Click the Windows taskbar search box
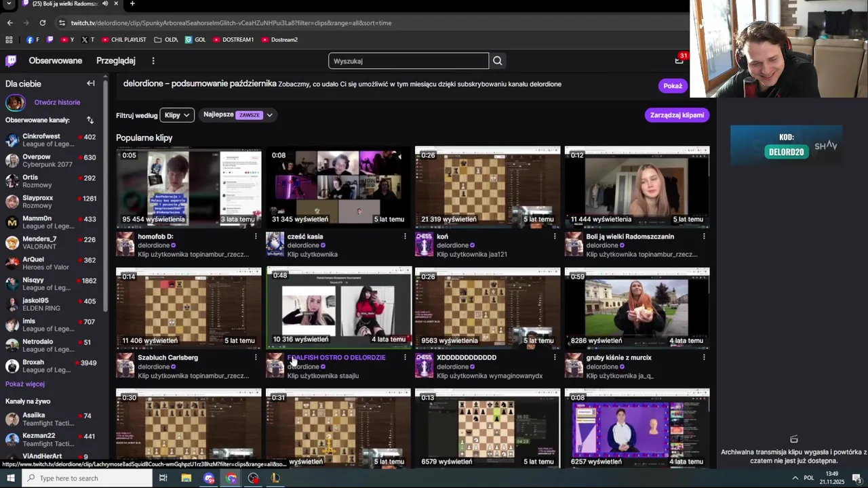Viewport: 868px width, 488px height. click(x=87, y=479)
